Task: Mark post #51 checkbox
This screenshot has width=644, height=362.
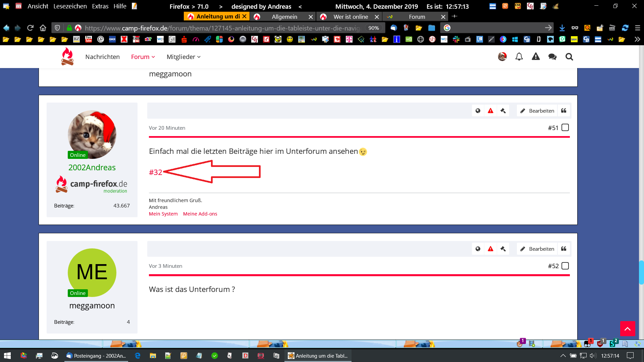Action: coord(565,128)
